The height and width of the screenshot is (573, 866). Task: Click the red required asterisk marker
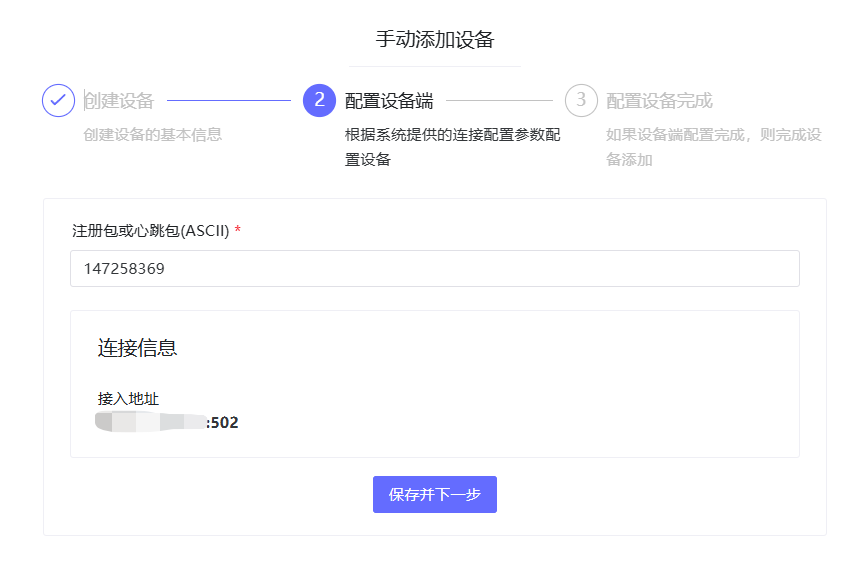(x=238, y=231)
